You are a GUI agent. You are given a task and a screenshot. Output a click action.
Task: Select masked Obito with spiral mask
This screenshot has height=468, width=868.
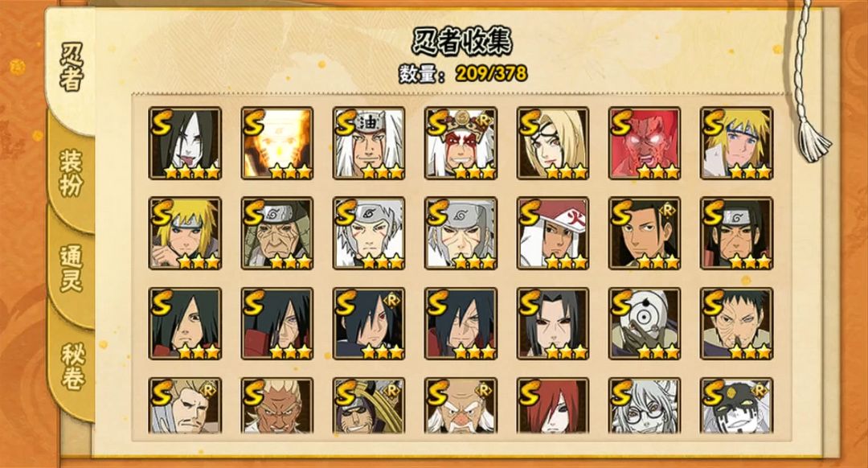point(645,323)
